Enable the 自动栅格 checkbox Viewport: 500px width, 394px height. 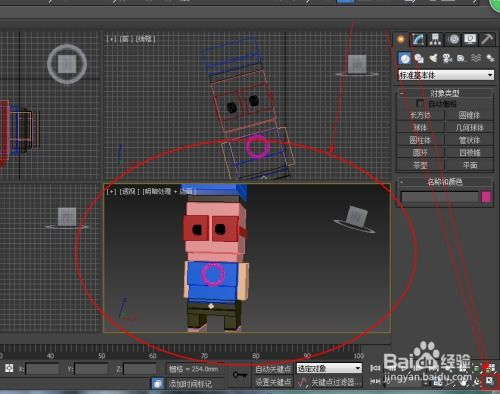pos(420,103)
